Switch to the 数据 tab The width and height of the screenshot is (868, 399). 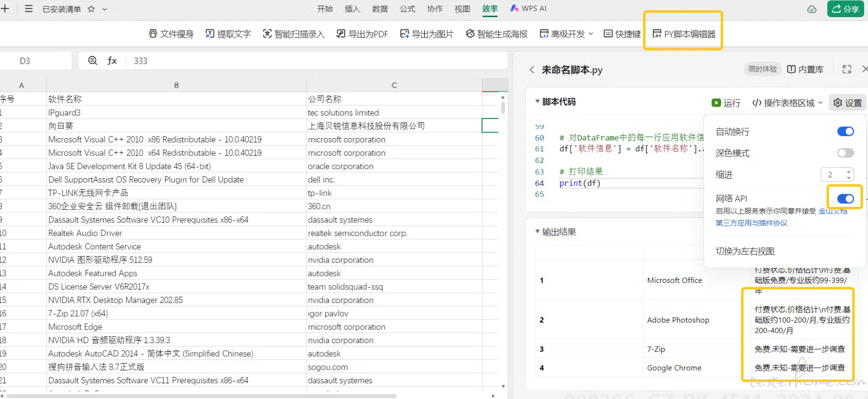[x=380, y=9]
